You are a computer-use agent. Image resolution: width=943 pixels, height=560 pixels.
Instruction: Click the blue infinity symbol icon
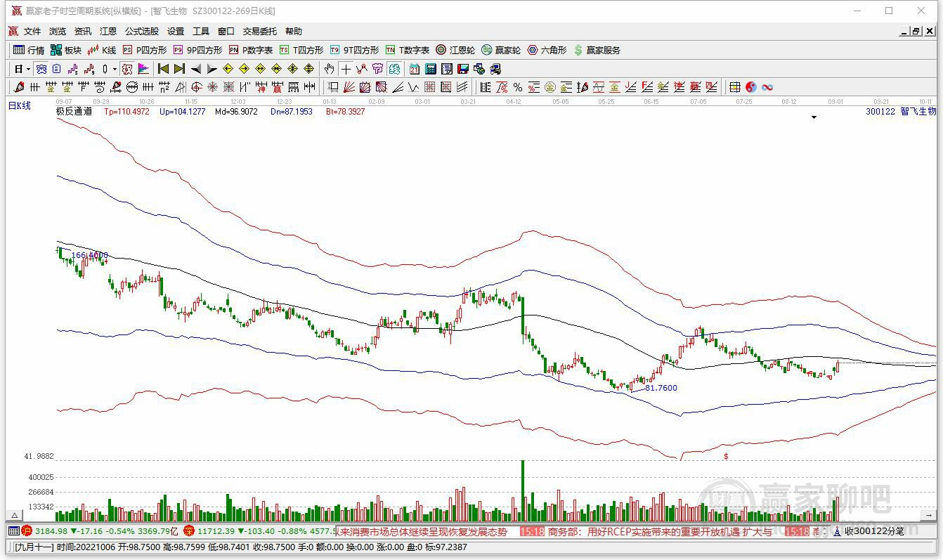tap(767, 87)
